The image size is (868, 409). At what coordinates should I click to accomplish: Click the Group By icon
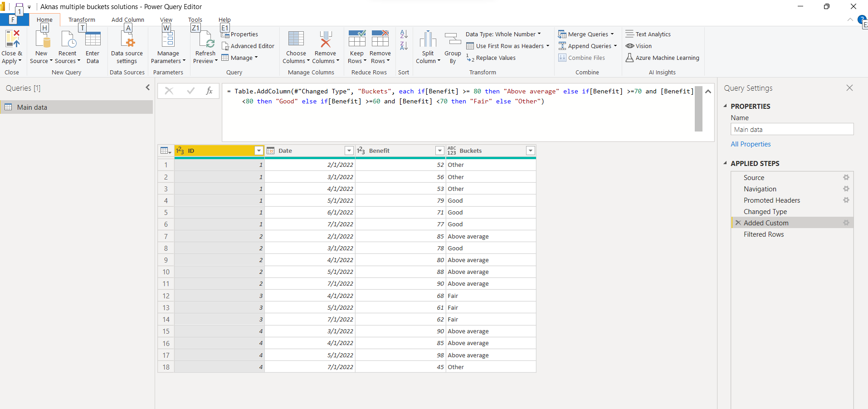(x=453, y=39)
